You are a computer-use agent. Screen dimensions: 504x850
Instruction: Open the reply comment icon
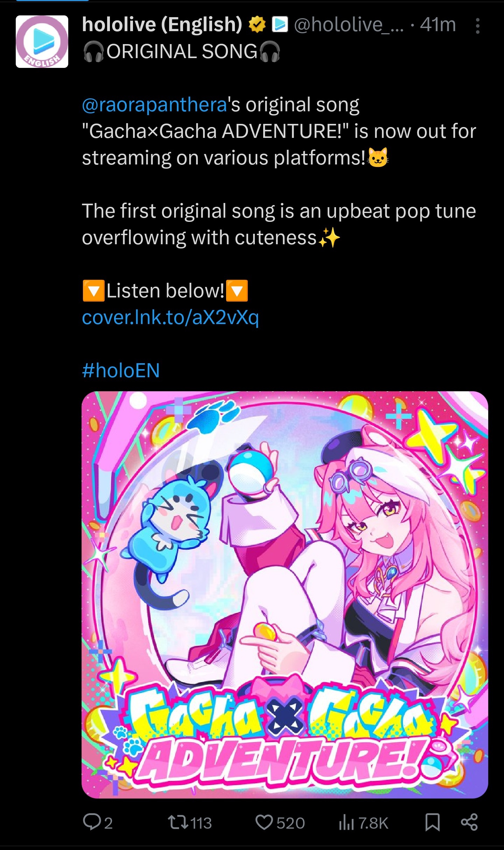(91, 822)
